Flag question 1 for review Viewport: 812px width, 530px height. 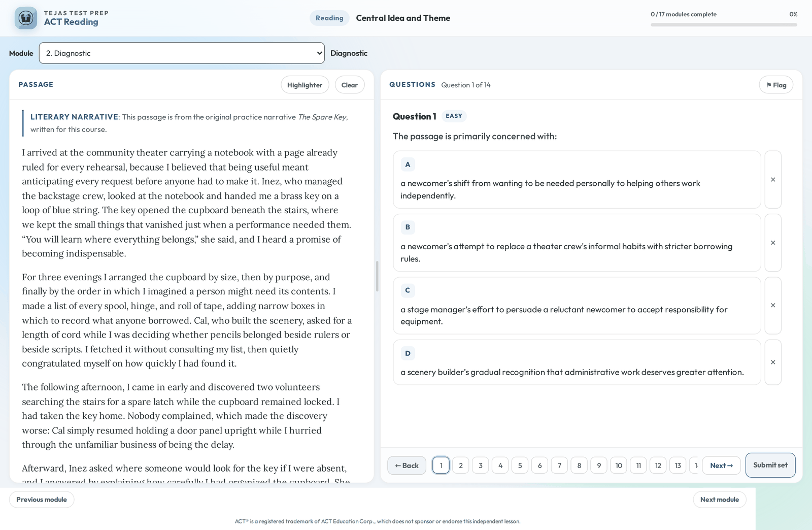tap(776, 85)
